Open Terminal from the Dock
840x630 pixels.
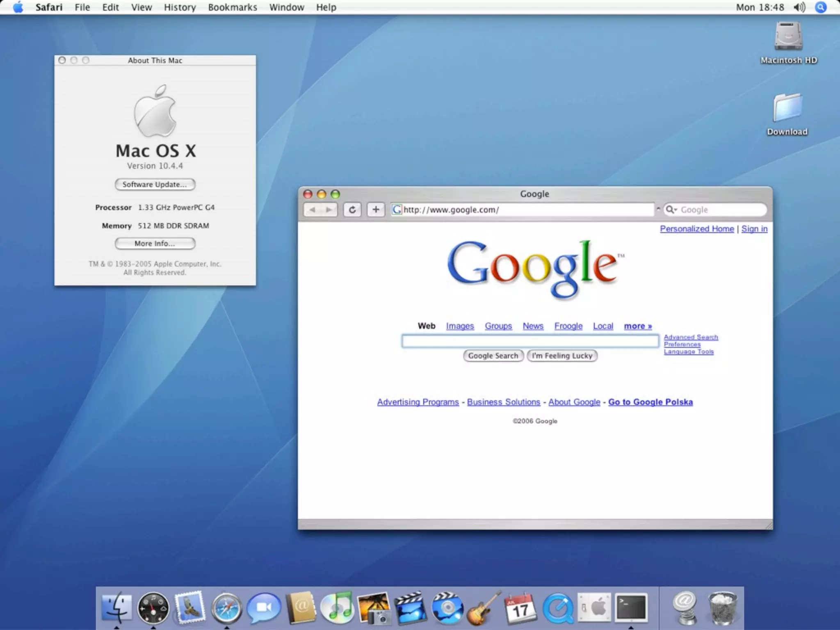pyautogui.click(x=631, y=608)
